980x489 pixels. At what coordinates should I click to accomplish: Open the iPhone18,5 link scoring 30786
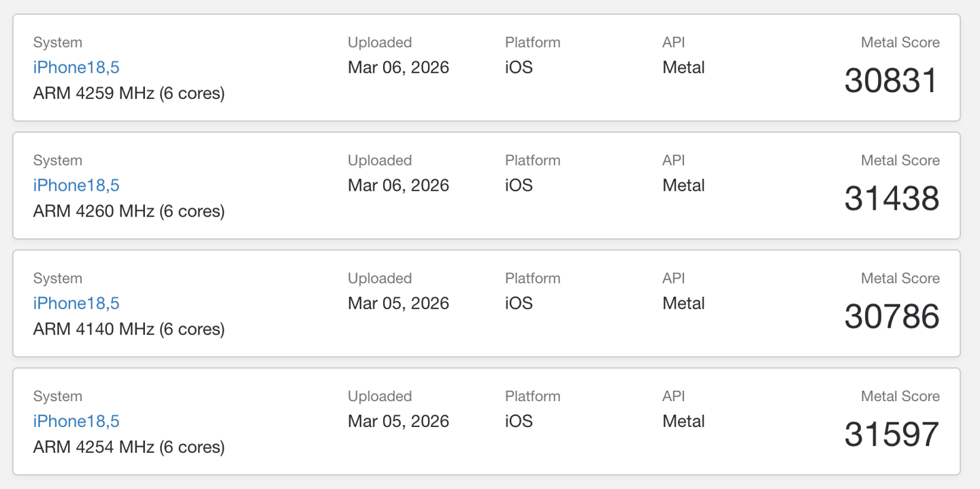tap(76, 303)
